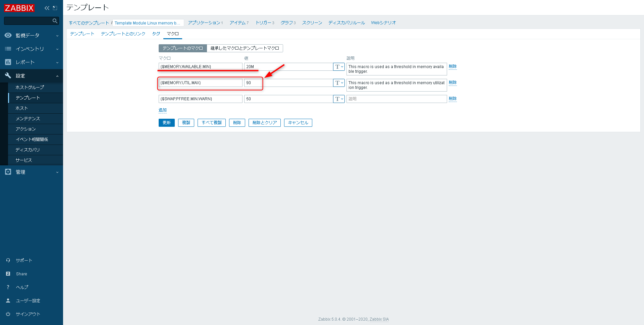Open テンプレート in sidebar submenu
Screen dimensions: 644x325
[x=36, y=98]
